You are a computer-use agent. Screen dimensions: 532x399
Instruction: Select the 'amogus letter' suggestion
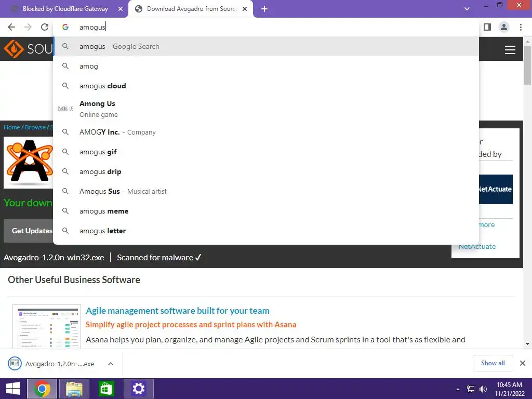[x=267, y=231]
